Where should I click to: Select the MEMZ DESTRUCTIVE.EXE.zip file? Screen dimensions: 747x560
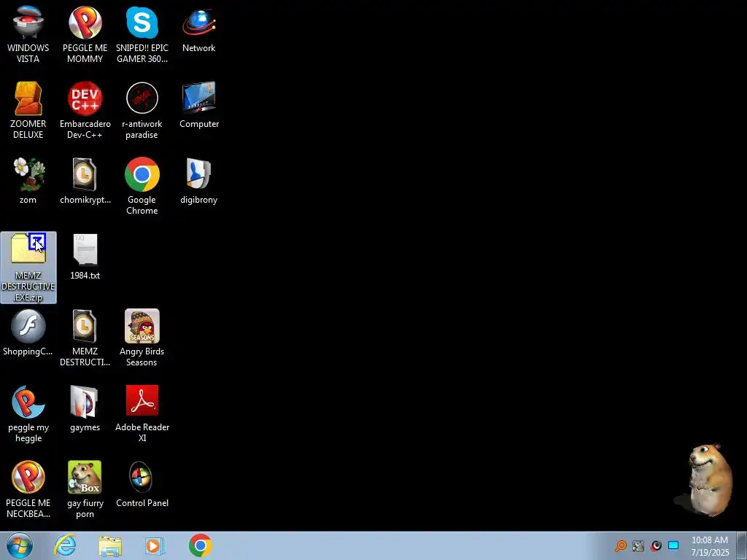[x=28, y=267]
